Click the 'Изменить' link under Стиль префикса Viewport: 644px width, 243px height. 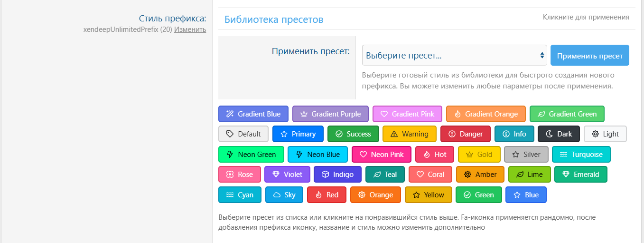(190, 29)
